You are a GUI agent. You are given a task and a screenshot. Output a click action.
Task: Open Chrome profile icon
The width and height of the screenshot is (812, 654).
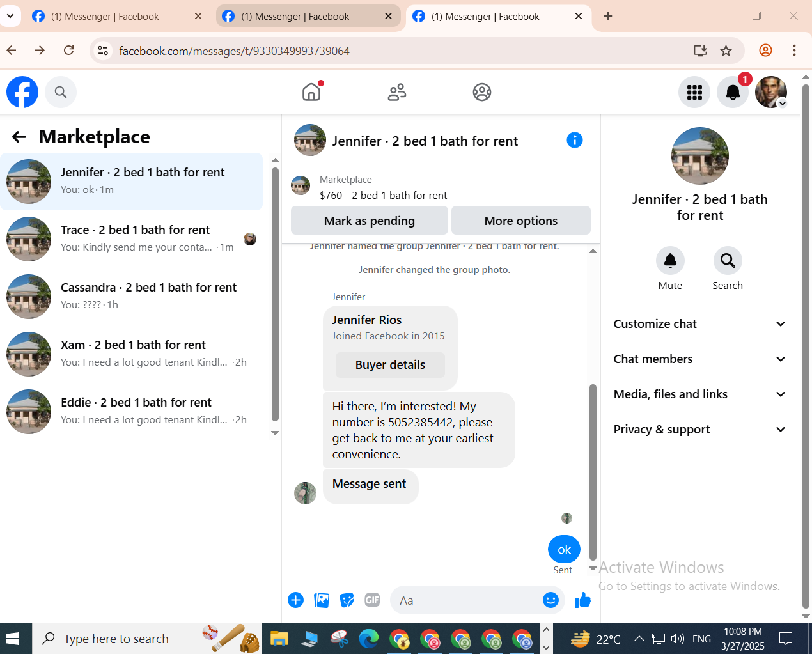point(765,51)
